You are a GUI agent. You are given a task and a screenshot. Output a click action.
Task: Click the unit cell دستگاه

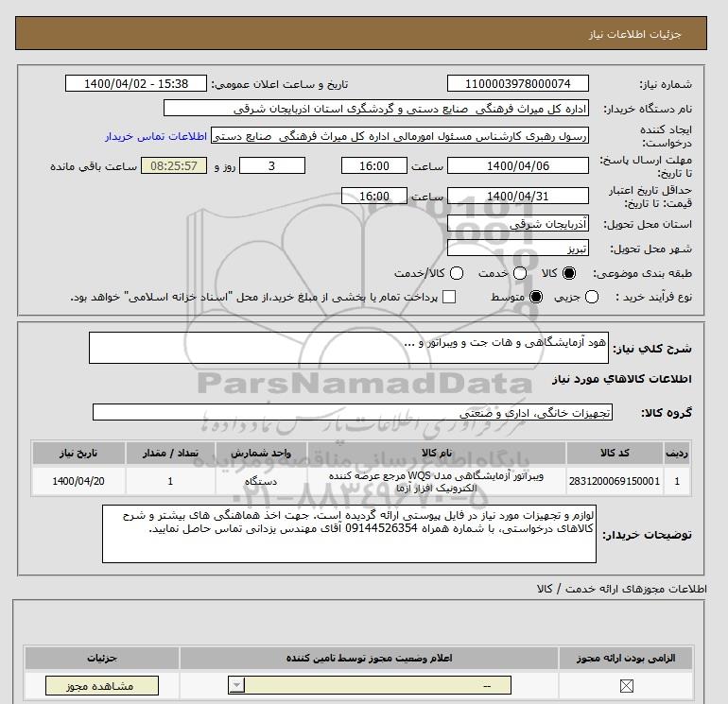(261, 482)
